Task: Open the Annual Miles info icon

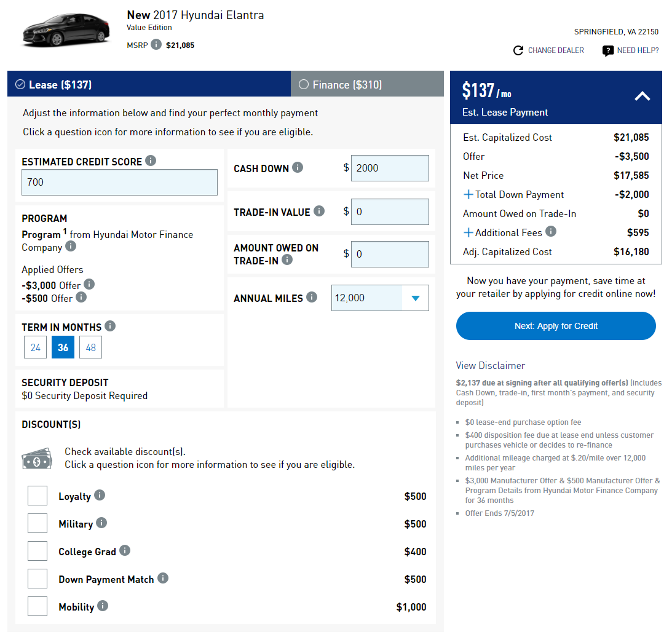Action: click(312, 297)
